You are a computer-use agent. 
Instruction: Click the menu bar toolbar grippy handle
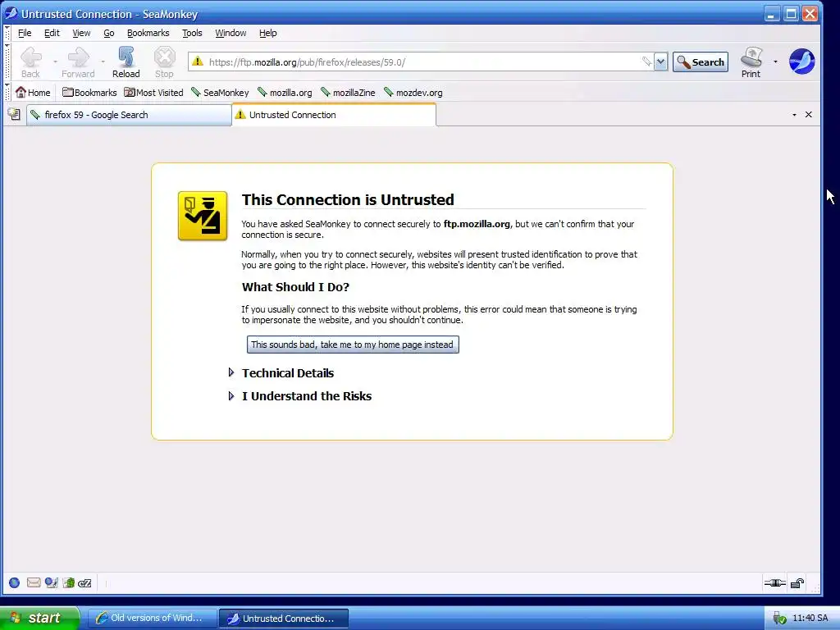(x=7, y=33)
